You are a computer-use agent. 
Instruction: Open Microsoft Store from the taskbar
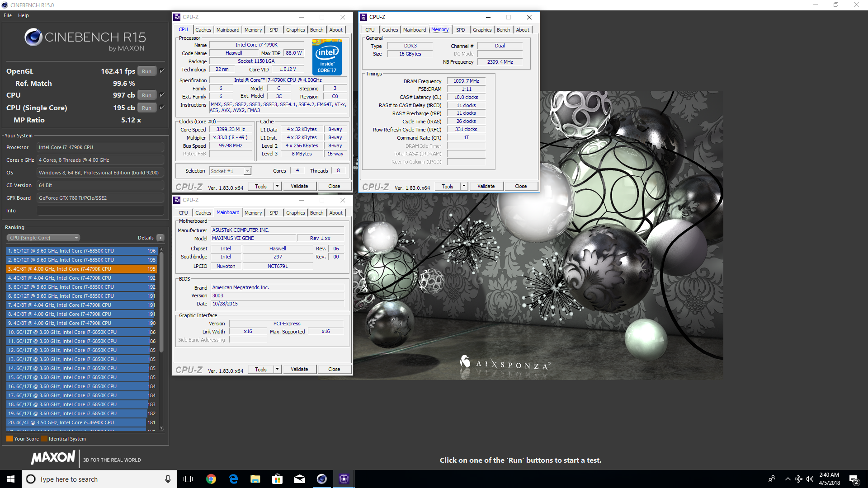[277, 479]
